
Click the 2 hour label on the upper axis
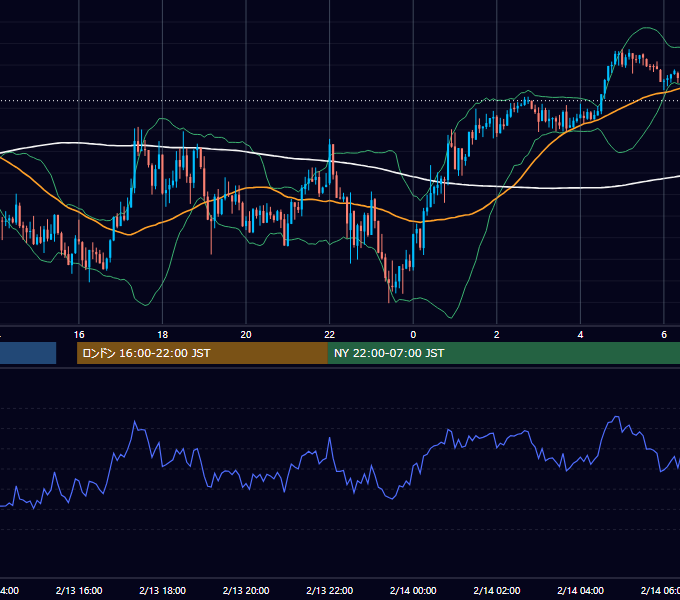[497, 335]
